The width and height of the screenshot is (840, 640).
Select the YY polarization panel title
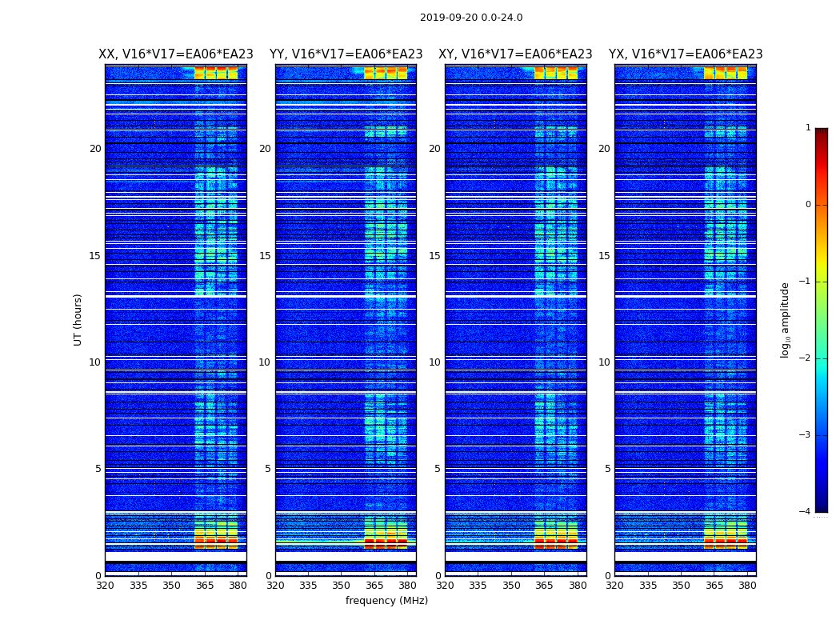click(x=346, y=54)
